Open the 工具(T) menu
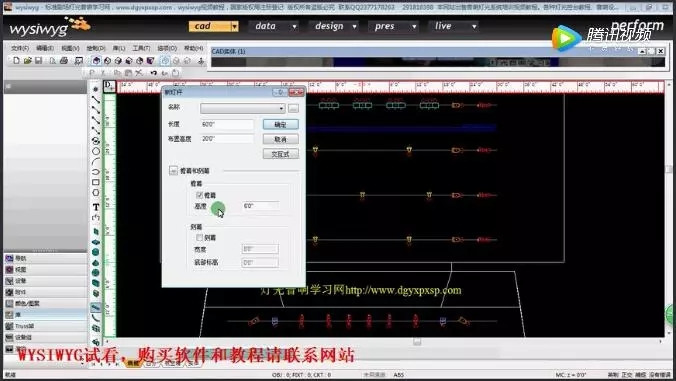Screen dimensions: 676x381 (x=141, y=48)
